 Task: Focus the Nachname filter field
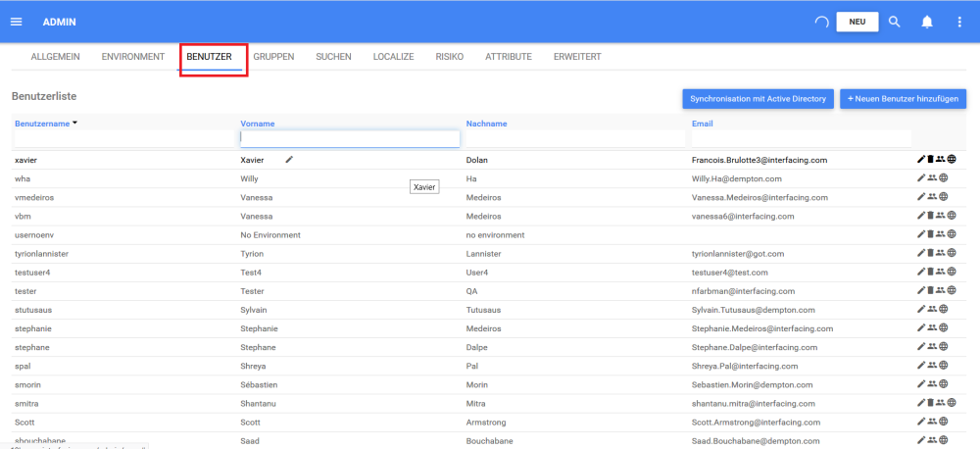point(575,139)
